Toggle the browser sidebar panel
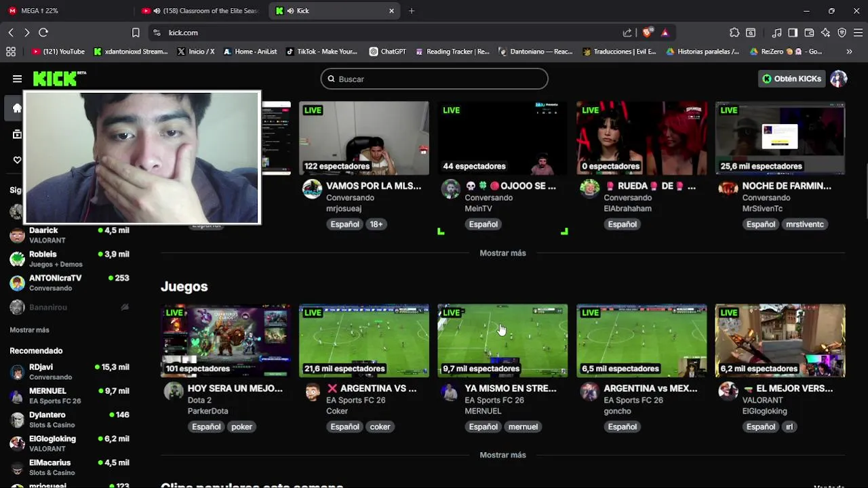The width and height of the screenshot is (868, 488). click(793, 33)
